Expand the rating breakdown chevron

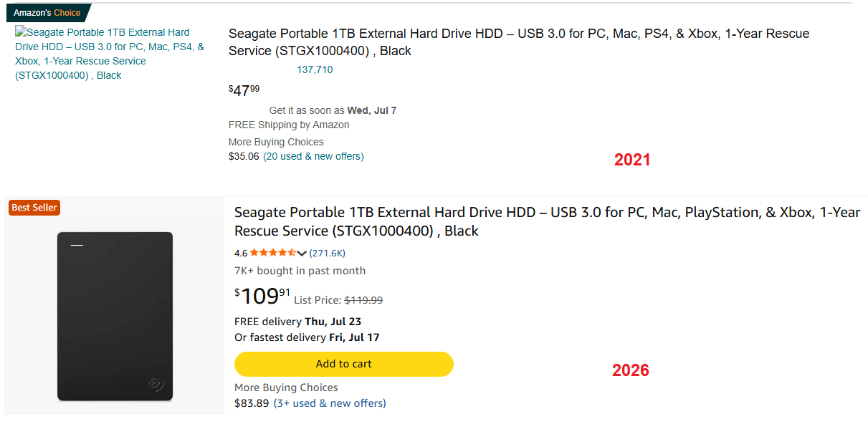tap(301, 253)
